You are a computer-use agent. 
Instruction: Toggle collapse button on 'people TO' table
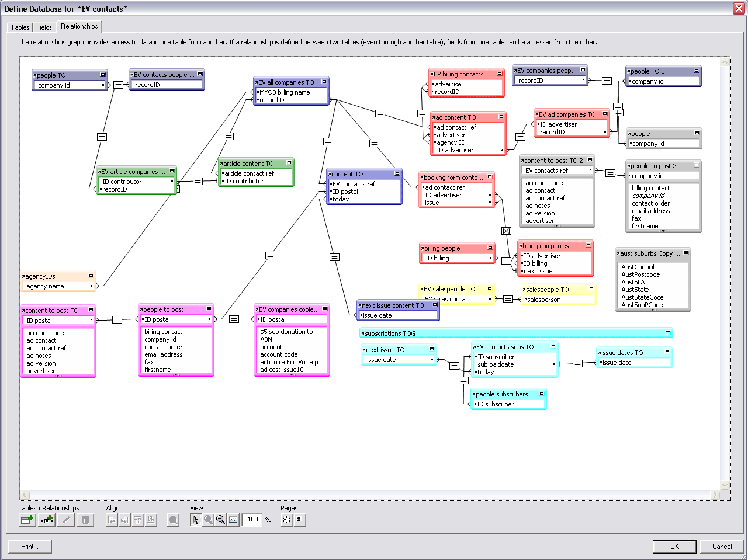(x=103, y=75)
